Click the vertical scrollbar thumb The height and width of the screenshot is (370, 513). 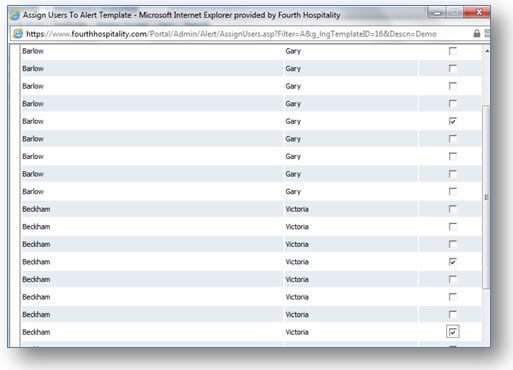486,197
